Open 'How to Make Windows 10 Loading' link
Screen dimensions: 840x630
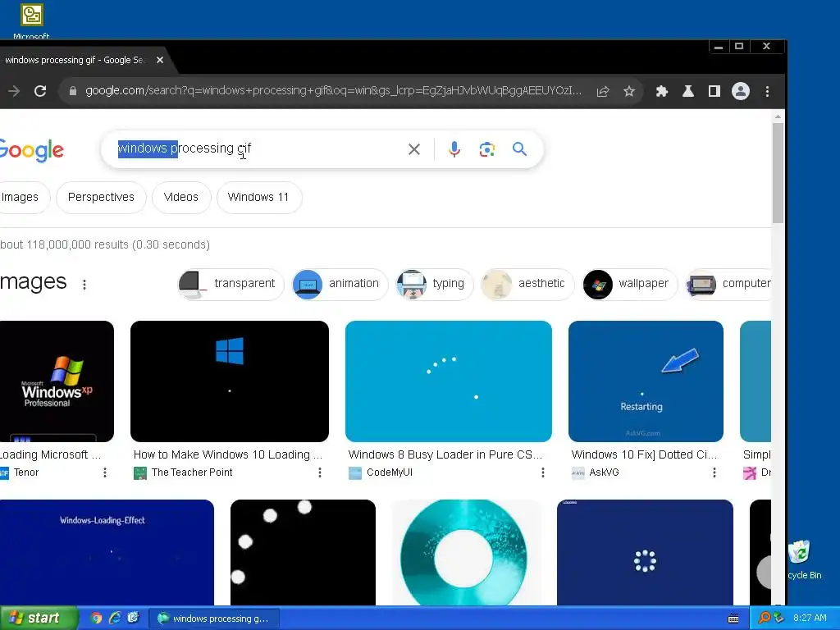click(x=228, y=454)
